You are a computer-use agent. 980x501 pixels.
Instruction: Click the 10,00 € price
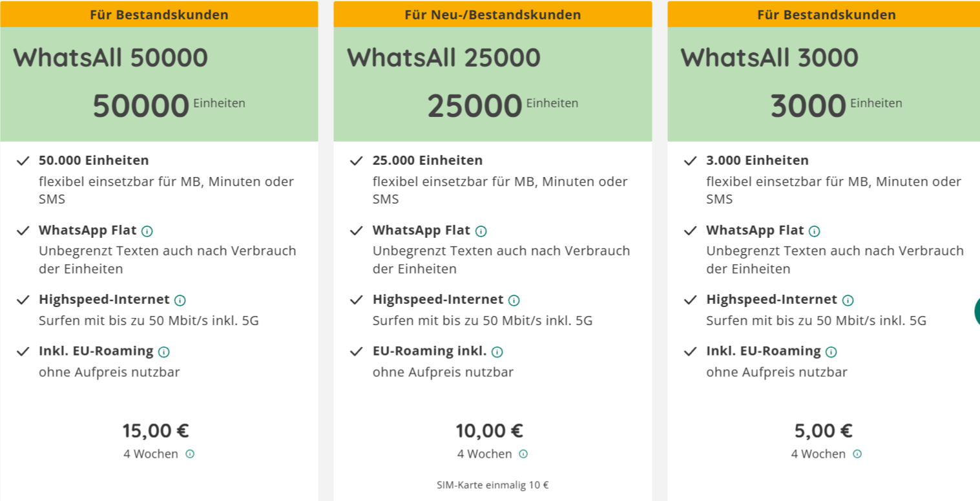pyautogui.click(x=490, y=431)
